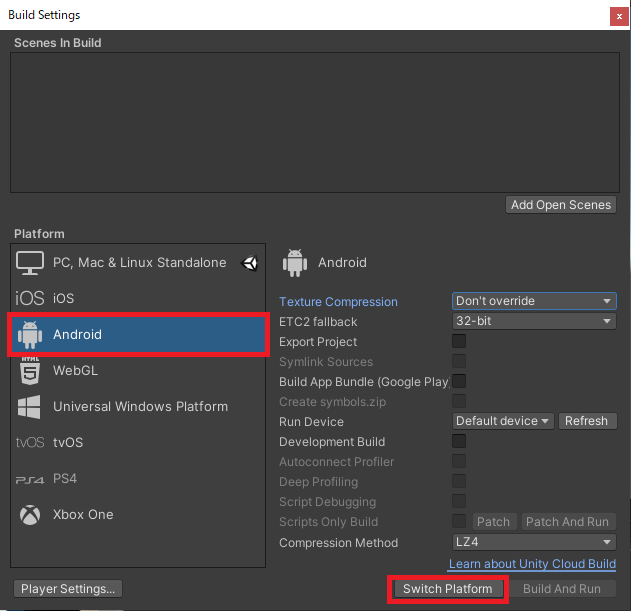The image size is (631, 611).
Task: Open Player Settings
Action: 68,589
